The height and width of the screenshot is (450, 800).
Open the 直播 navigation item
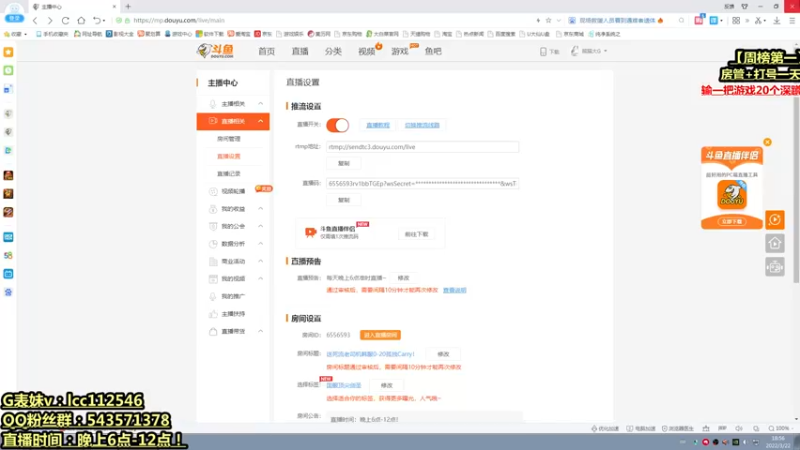click(300, 52)
